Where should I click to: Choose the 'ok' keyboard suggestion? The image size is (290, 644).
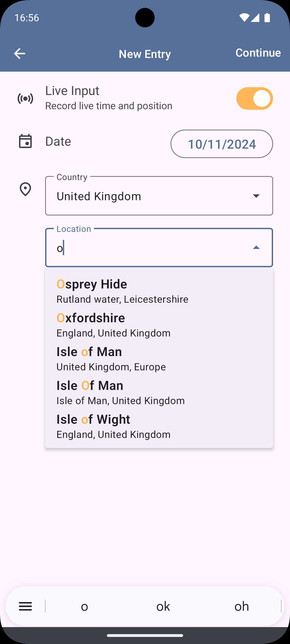point(163,606)
